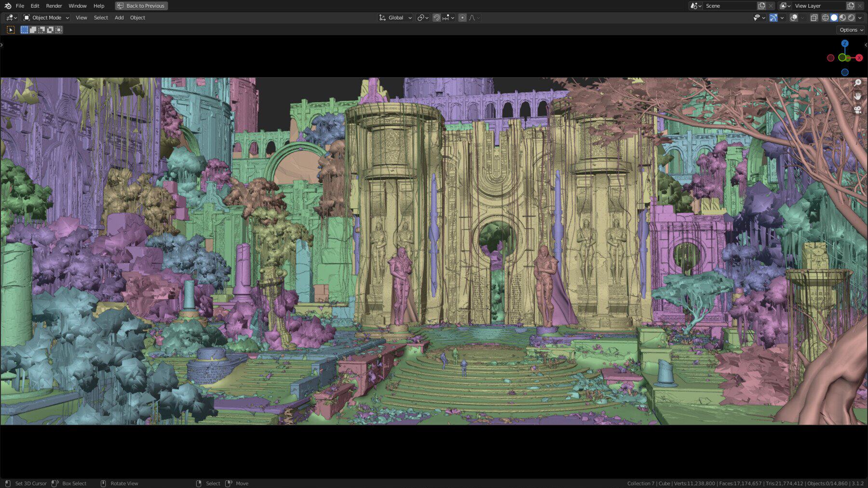Click the Add View Layer icon
This screenshot has height=488, width=868.
(x=851, y=6)
